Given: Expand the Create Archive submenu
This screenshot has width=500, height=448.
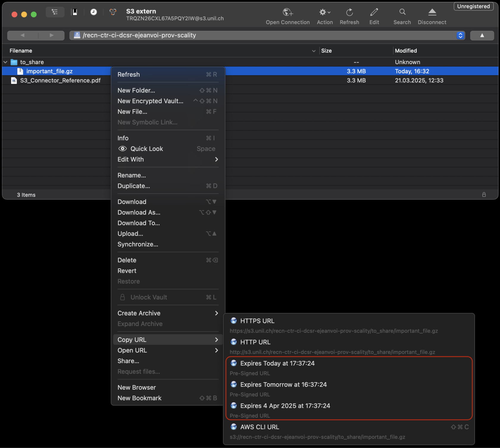Looking at the screenshot, I should click(x=168, y=313).
